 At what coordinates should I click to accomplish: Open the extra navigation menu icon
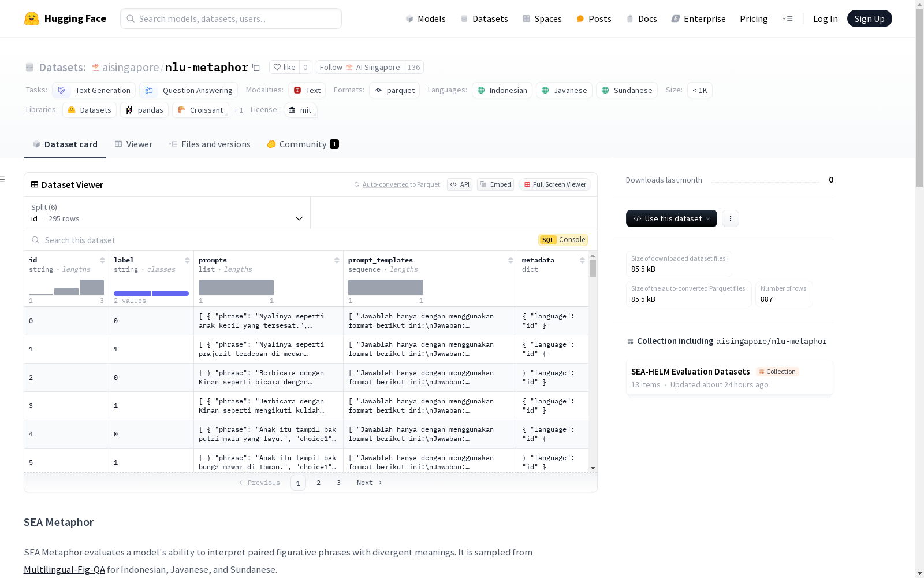[x=787, y=18]
